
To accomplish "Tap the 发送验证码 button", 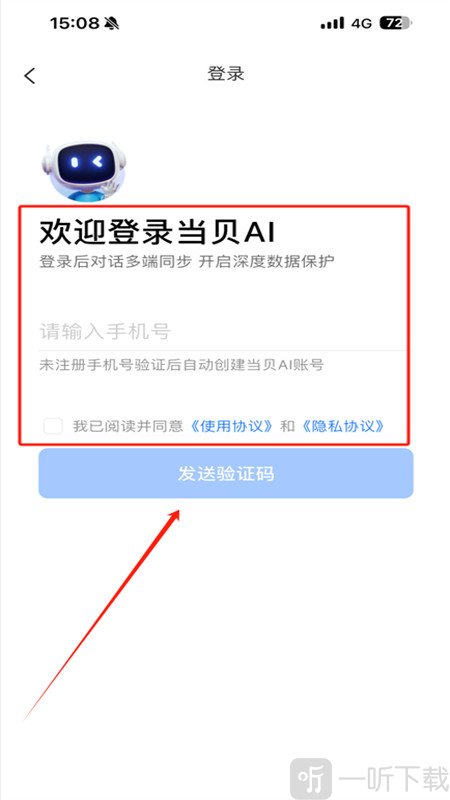I will click(226, 473).
